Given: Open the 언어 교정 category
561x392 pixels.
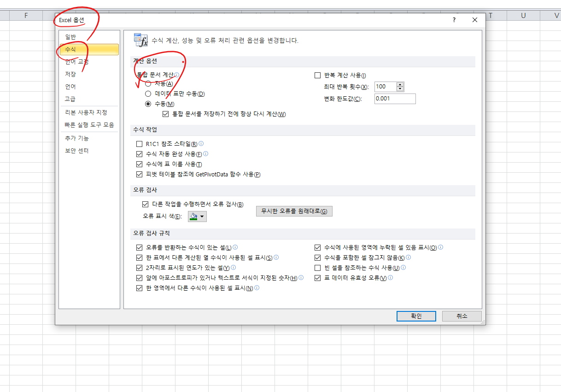Looking at the screenshot, I should tap(89, 62).
